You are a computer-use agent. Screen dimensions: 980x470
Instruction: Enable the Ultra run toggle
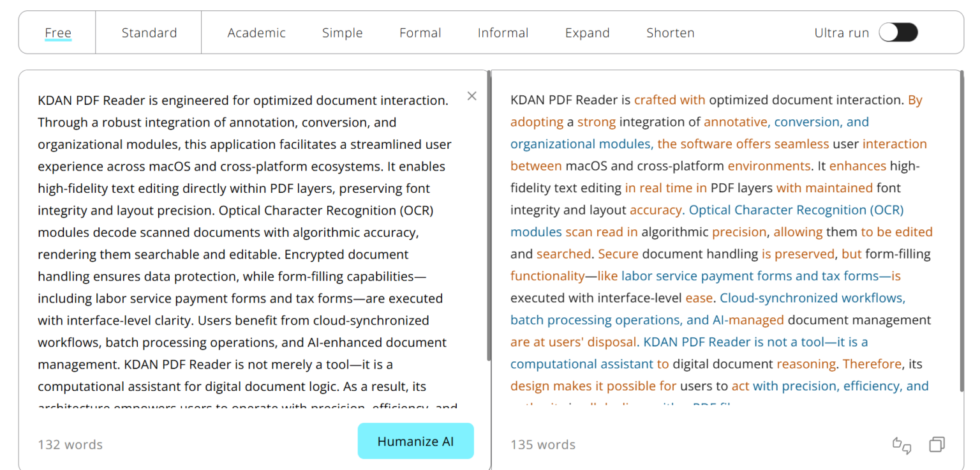point(898,32)
